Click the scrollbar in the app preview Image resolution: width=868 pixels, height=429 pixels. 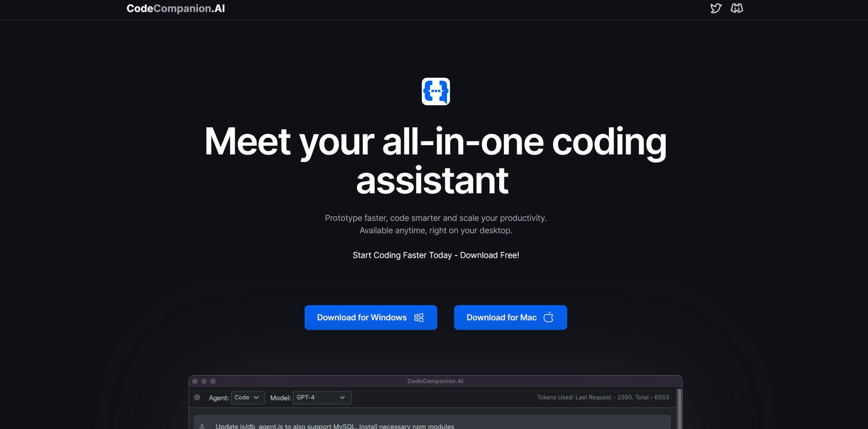pyautogui.click(x=679, y=407)
